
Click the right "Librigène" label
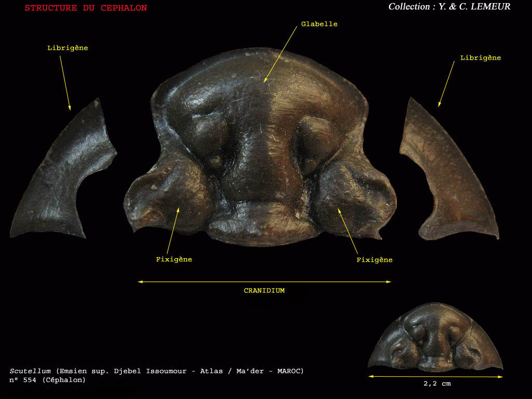[481, 58]
